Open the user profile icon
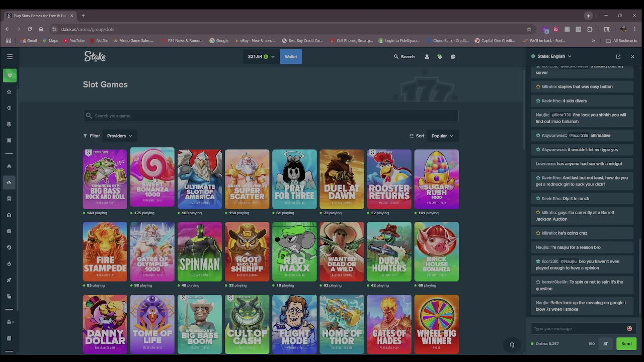Image resolution: width=644 pixels, height=362 pixels. (x=427, y=57)
